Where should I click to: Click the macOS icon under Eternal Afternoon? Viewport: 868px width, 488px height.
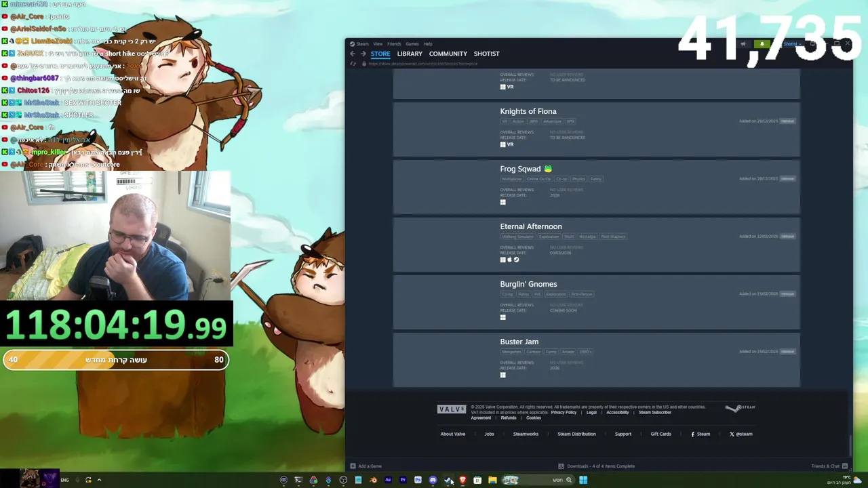509,260
